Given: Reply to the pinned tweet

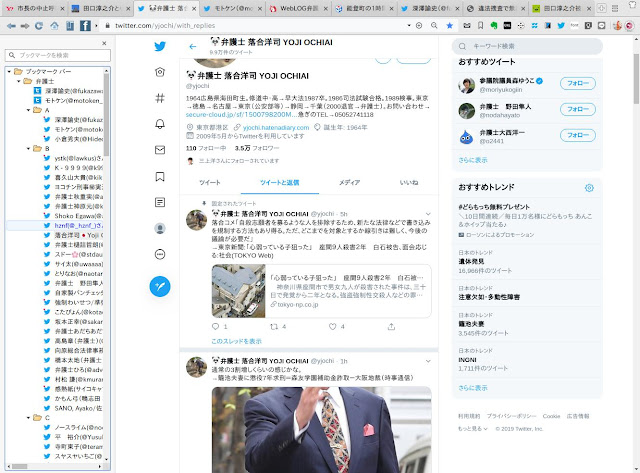Looking at the screenshot, I should pyautogui.click(x=216, y=326).
